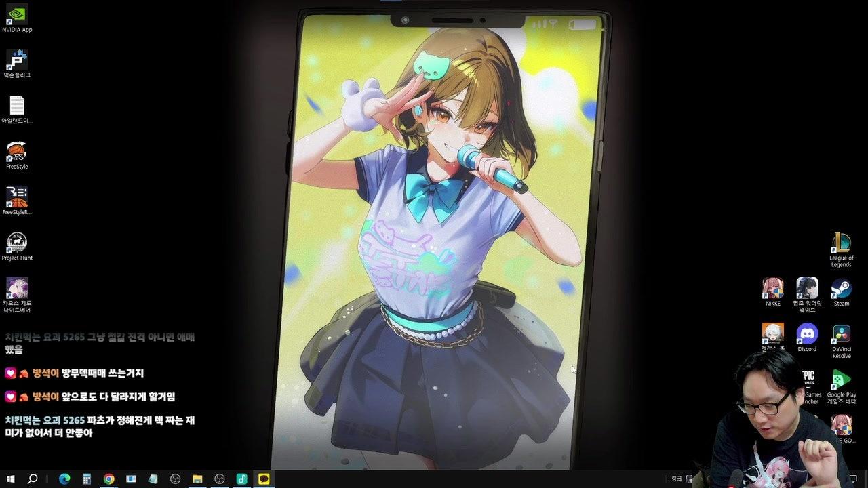Launch DaVinci Resolve from desktop

(842, 340)
